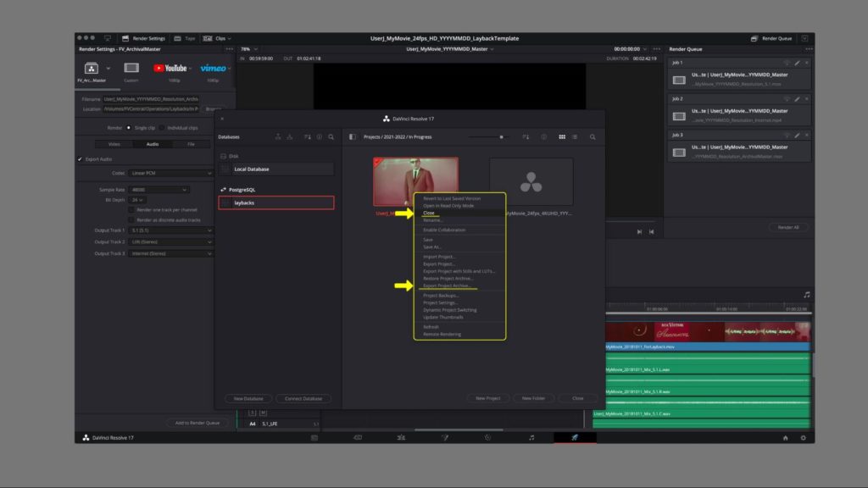
Task: Open the audio Codec dropdown
Action: (171, 173)
